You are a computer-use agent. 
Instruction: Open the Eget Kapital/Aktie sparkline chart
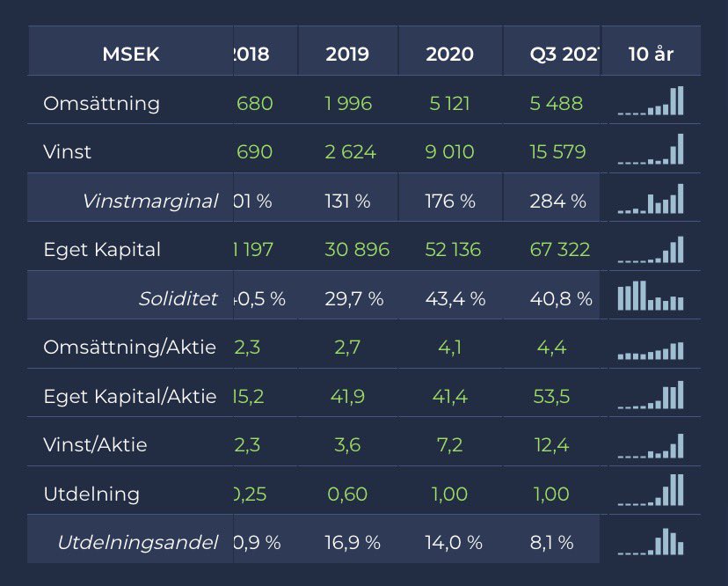coord(651,395)
